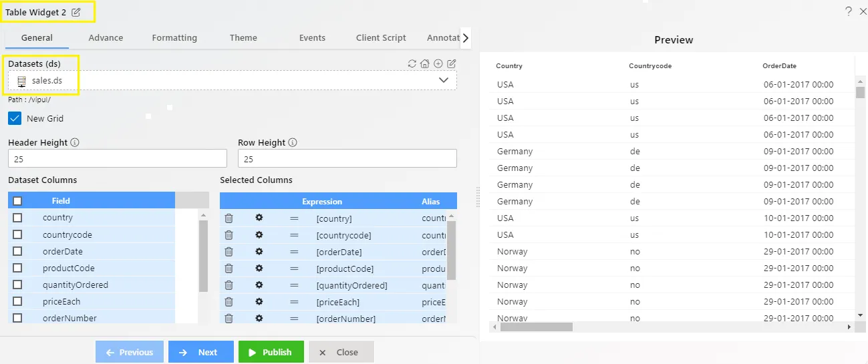Uncheck the New Grid checkbox
This screenshot has height=364, width=868.
(15, 118)
